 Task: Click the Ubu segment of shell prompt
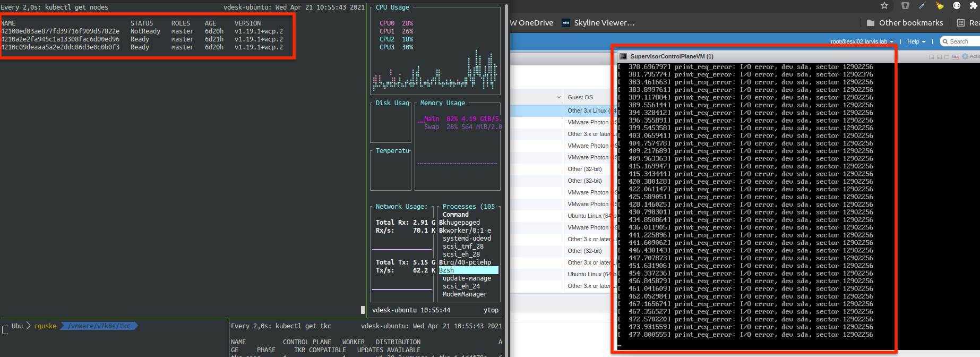18,326
